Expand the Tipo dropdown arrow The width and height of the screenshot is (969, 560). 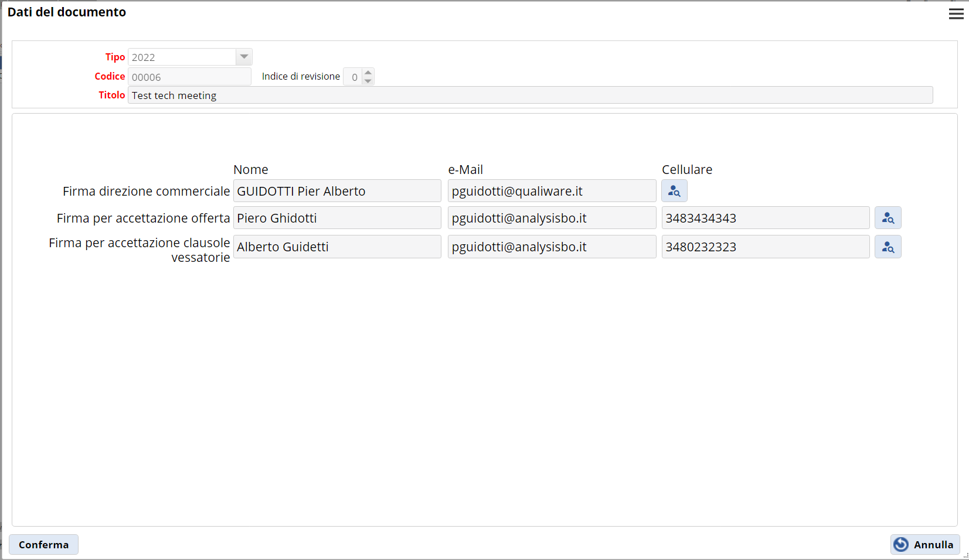click(244, 57)
